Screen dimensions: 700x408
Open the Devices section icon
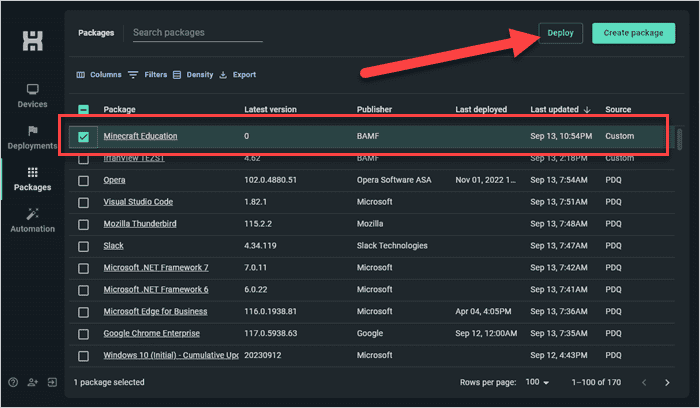(33, 89)
